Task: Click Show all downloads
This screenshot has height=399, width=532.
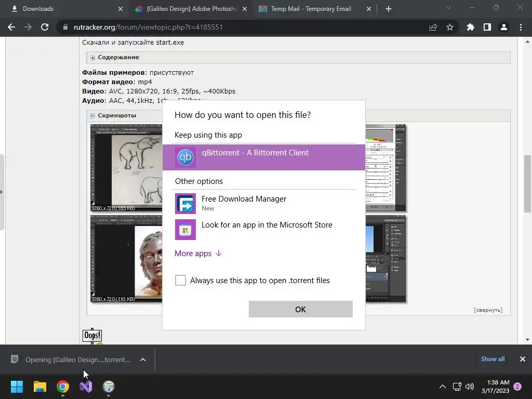Action: coord(493,359)
